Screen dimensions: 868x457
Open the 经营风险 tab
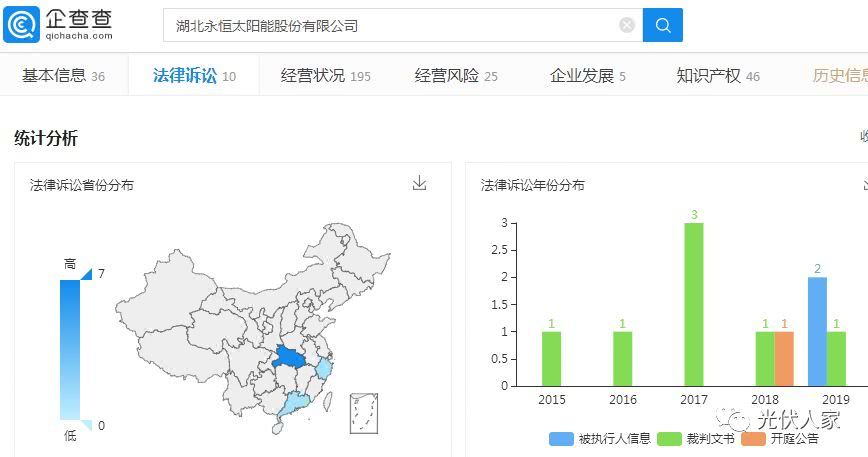click(x=456, y=76)
